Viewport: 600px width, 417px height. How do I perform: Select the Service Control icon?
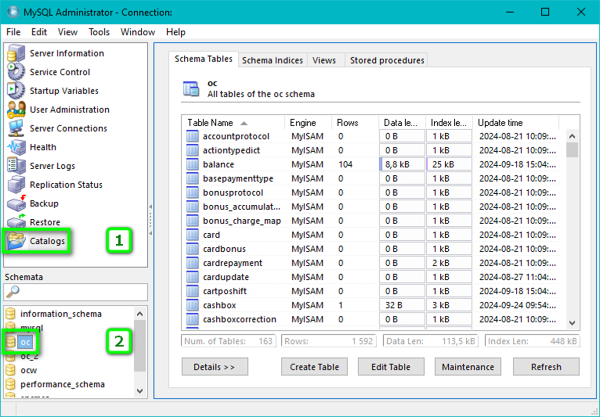coord(16,72)
